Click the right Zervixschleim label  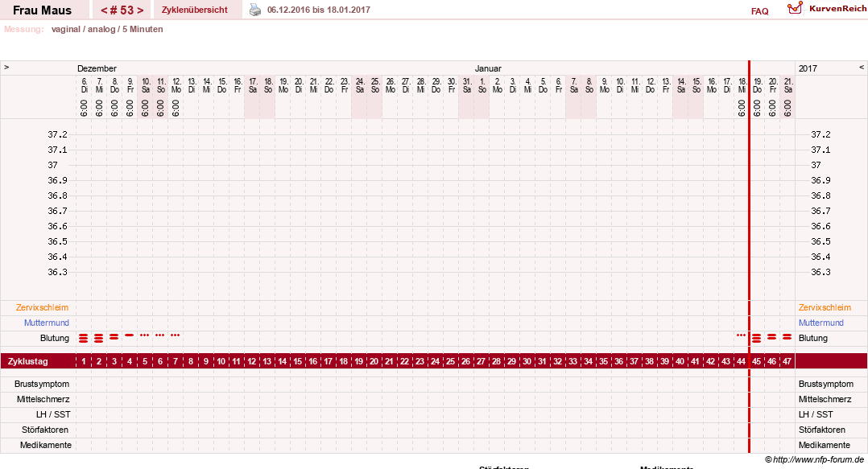[x=825, y=307]
